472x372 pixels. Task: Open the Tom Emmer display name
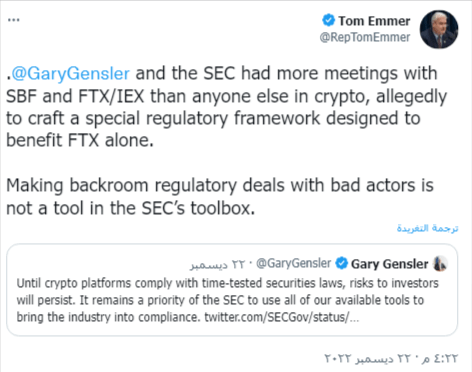coord(374,21)
